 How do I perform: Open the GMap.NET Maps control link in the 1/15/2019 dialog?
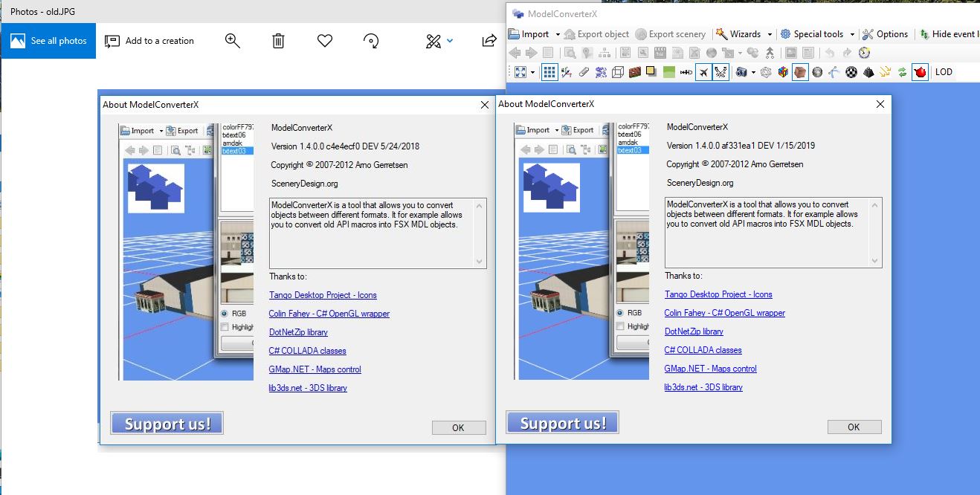[711, 369]
